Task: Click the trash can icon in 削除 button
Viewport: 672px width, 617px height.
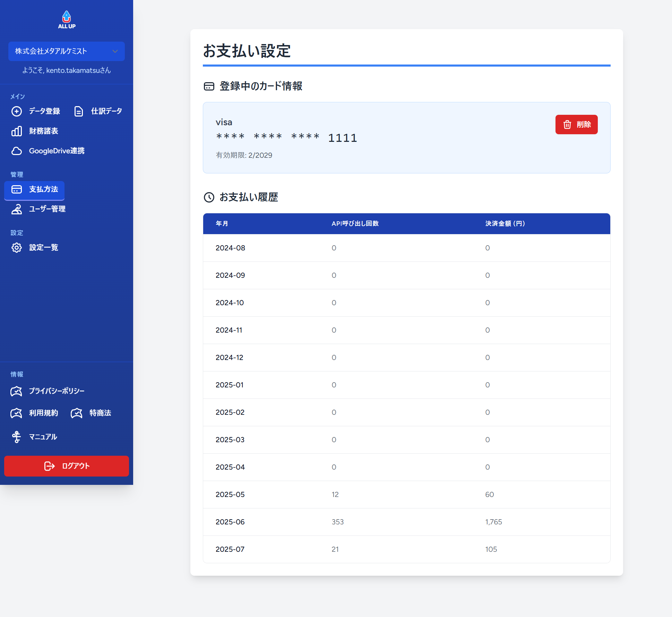Action: (567, 125)
